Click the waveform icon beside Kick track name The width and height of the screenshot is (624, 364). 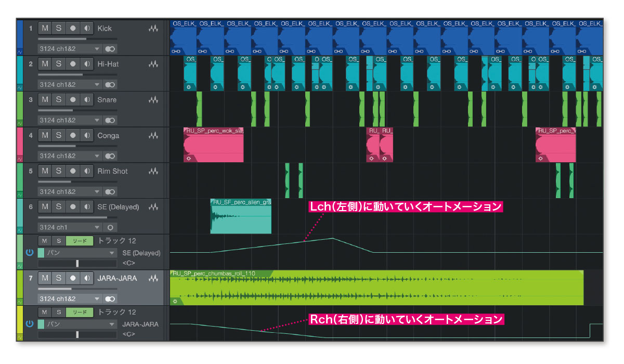point(153,29)
